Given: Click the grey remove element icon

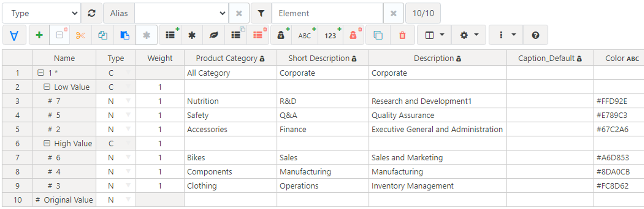Looking at the screenshot, I should pyautogui.click(x=60, y=35).
